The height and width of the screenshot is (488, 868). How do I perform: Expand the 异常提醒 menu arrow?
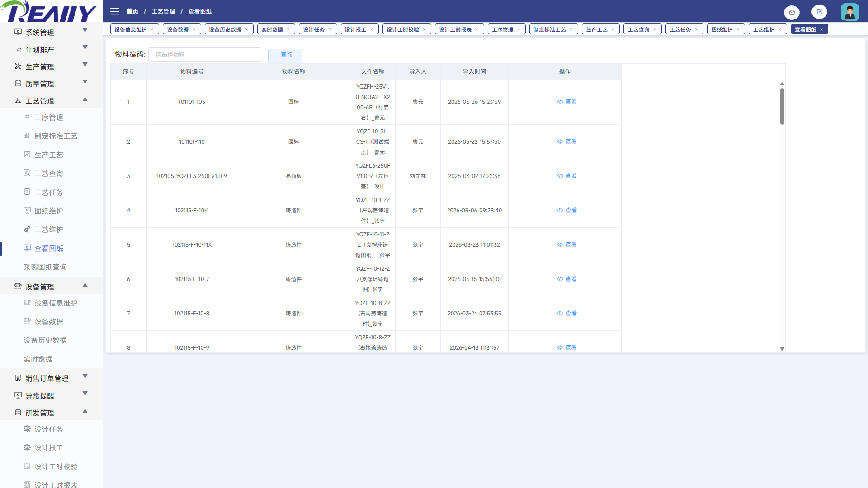(x=85, y=394)
